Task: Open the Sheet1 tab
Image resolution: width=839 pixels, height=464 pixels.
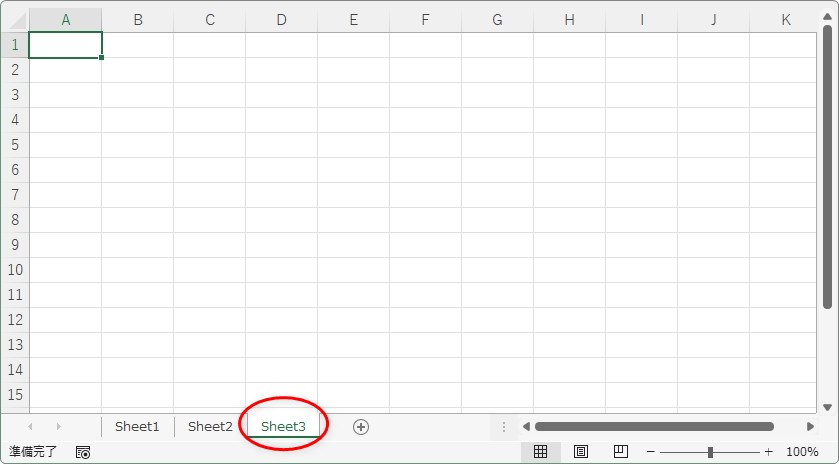Action: [x=137, y=426]
